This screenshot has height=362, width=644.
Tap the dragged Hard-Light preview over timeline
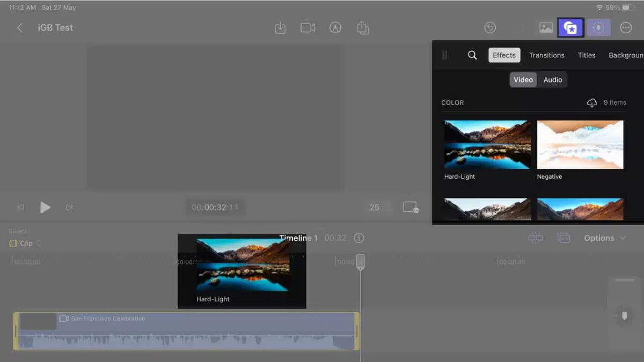[242, 271]
